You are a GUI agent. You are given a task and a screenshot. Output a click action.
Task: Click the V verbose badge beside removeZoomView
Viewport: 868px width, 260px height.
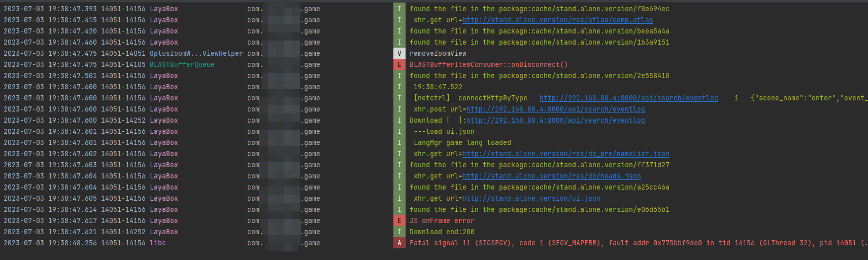coord(399,53)
